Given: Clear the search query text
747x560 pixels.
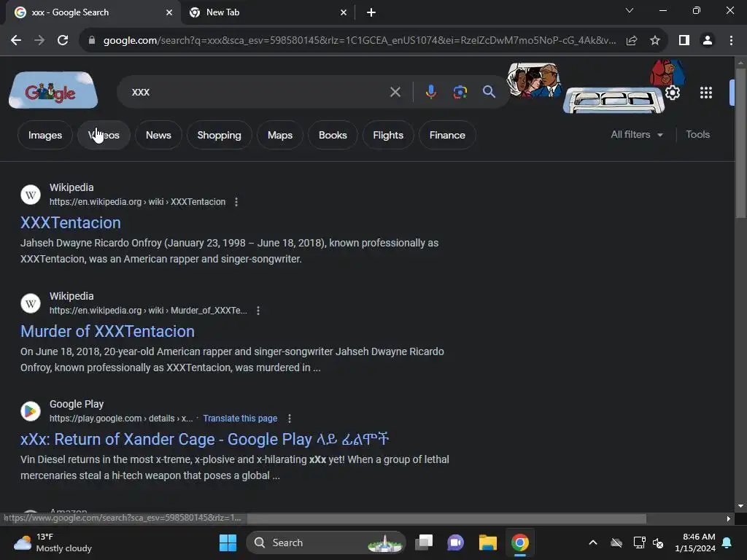Looking at the screenshot, I should 395,92.
